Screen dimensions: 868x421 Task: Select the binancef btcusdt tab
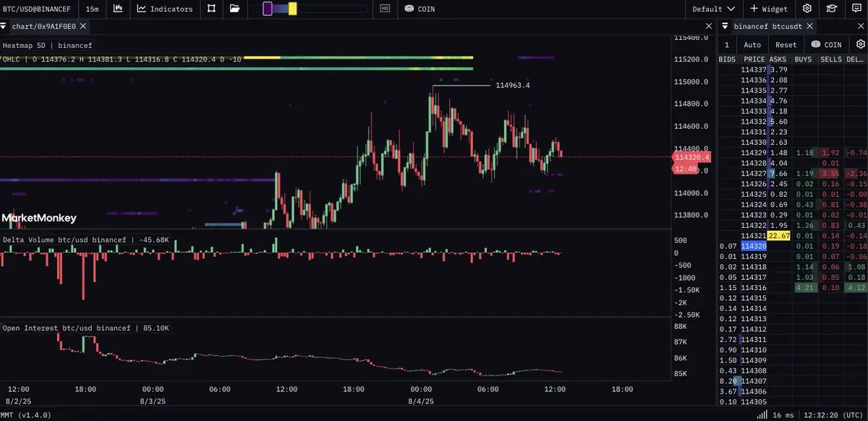[x=768, y=26]
